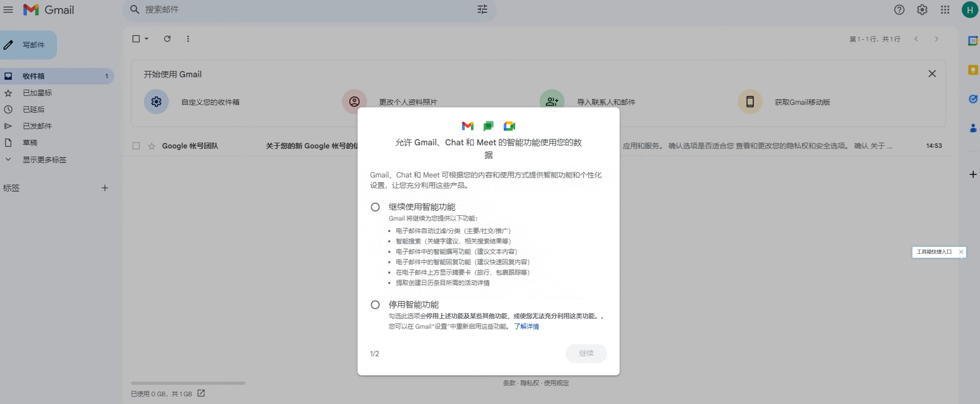This screenshot has width=980, height=404.
Task: Click the 了解详情 link
Action: click(x=526, y=326)
